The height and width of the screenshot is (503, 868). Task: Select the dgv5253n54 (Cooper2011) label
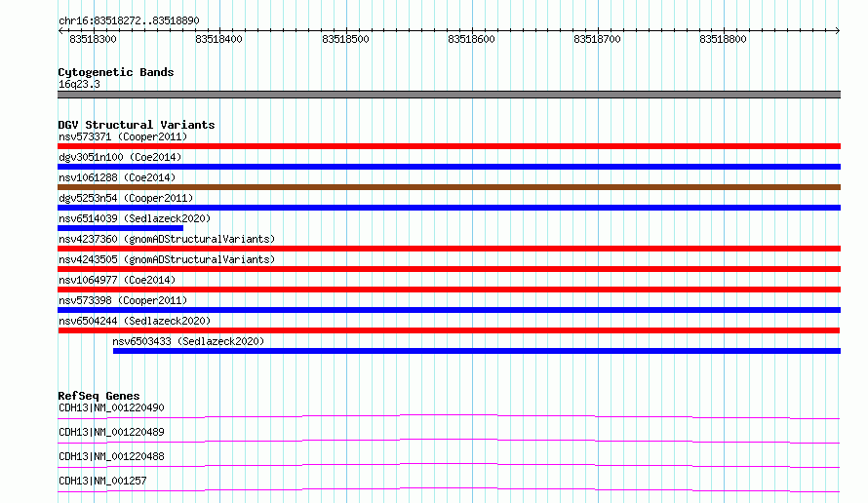[126, 198]
